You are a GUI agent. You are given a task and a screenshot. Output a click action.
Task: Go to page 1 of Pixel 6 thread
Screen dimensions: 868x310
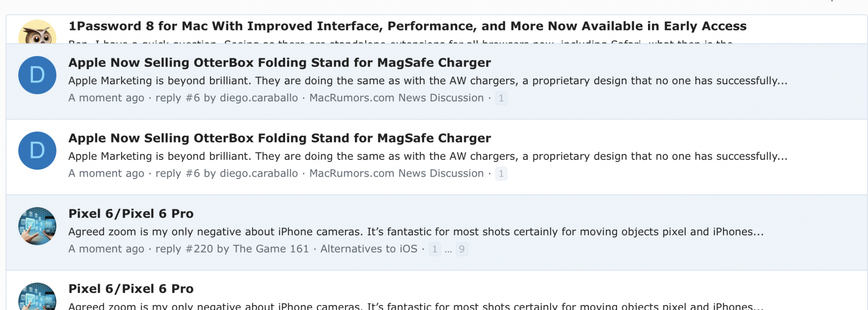pos(435,249)
